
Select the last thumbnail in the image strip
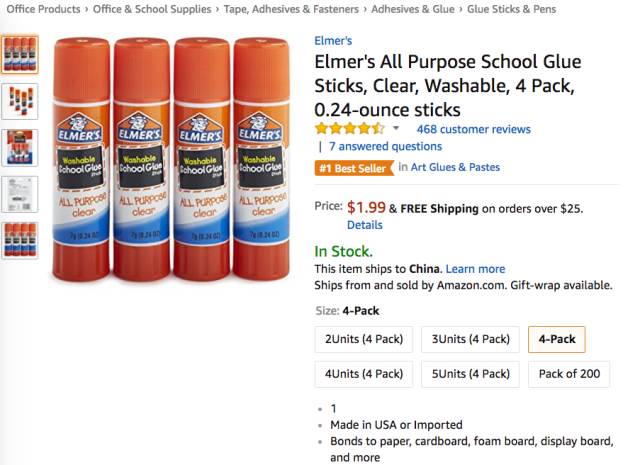coord(21,241)
